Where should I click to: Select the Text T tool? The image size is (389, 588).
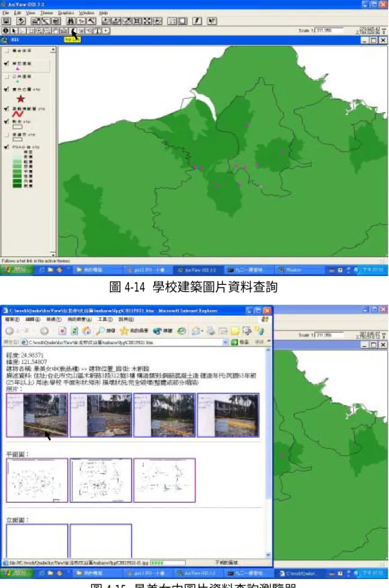tap(98, 31)
